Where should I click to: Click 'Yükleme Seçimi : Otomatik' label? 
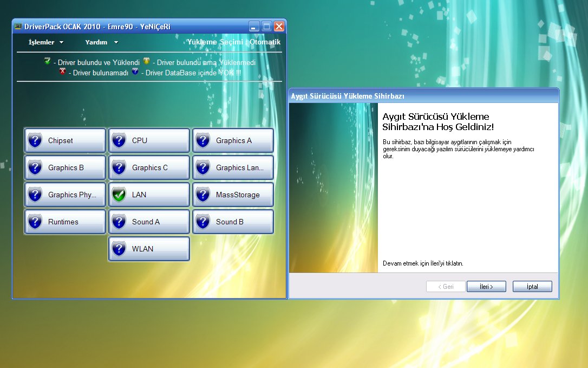click(233, 42)
